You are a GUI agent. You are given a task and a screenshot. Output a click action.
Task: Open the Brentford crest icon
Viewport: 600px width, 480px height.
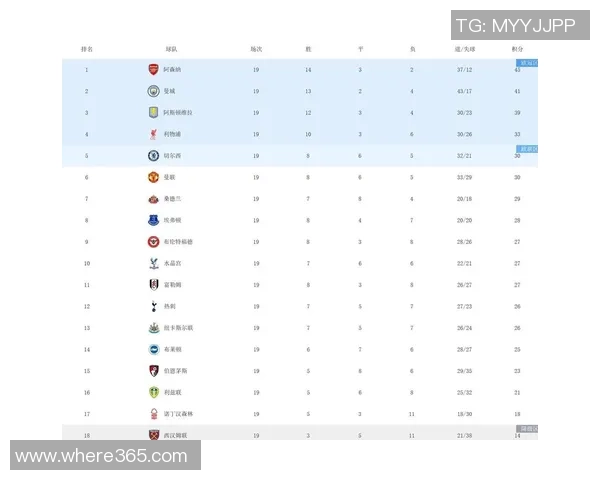coord(153,242)
